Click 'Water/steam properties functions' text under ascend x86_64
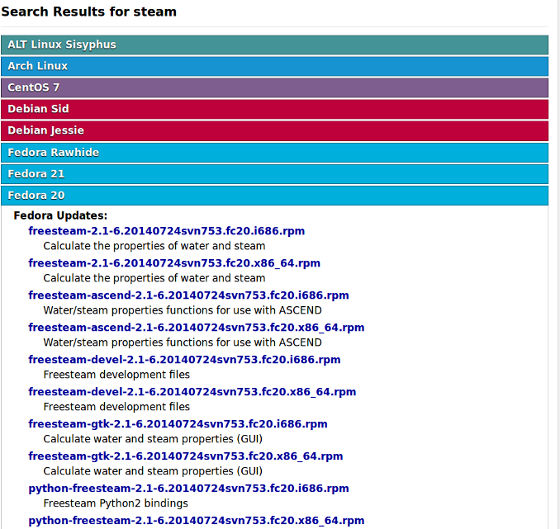Screen dimensions: 560x529 182,343
